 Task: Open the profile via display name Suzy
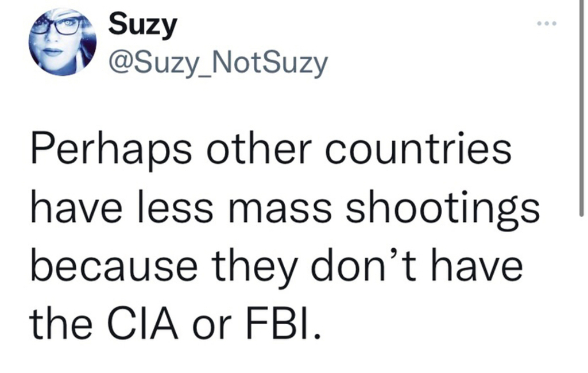point(143,25)
